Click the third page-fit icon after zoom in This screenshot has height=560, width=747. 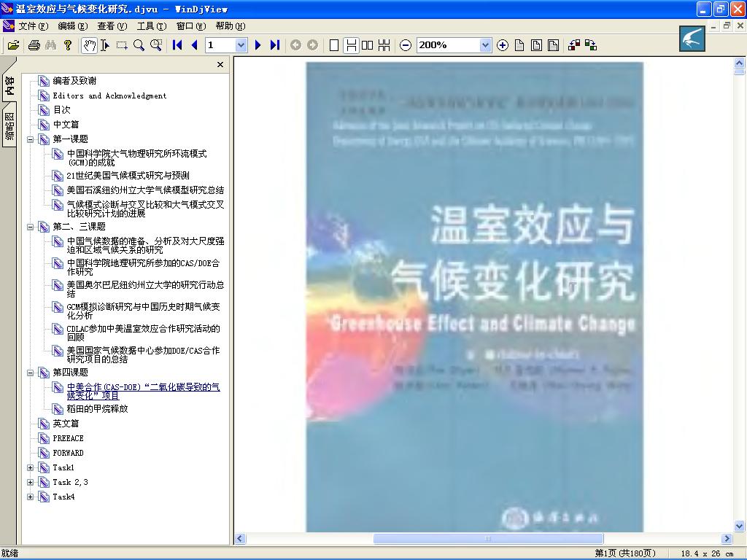(x=553, y=45)
